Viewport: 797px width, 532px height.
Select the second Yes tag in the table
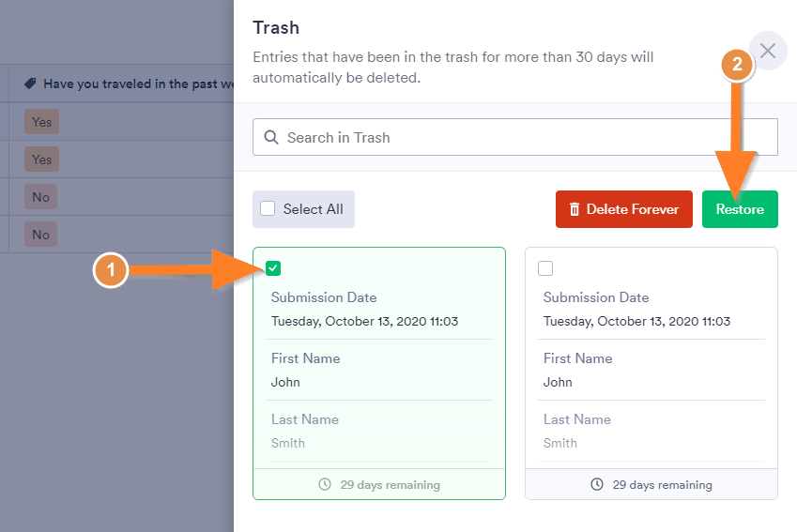tap(41, 160)
